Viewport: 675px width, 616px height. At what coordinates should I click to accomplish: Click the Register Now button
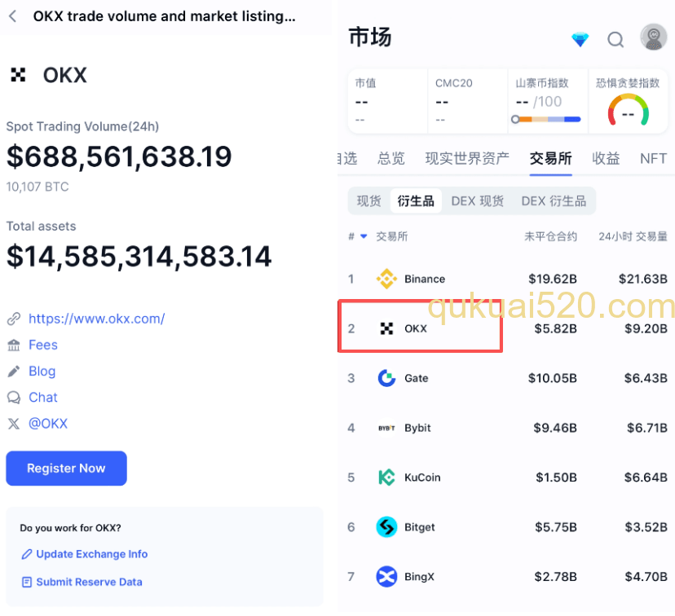(66, 468)
